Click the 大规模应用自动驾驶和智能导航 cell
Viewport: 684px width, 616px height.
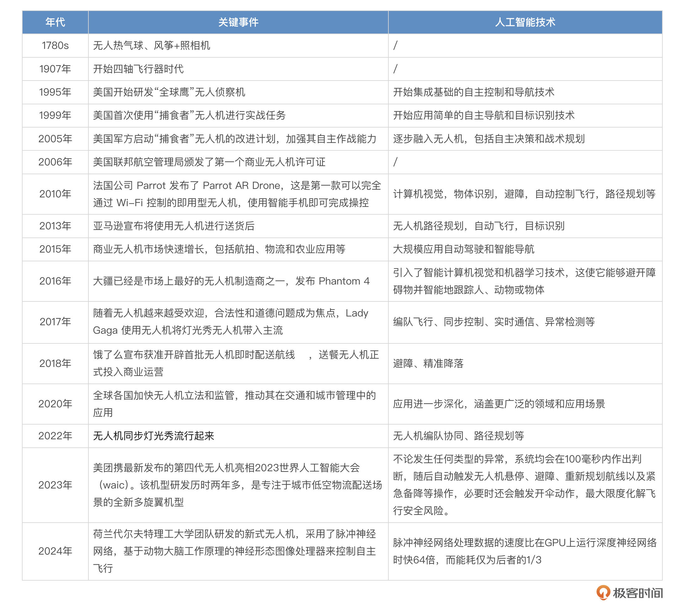point(463,249)
